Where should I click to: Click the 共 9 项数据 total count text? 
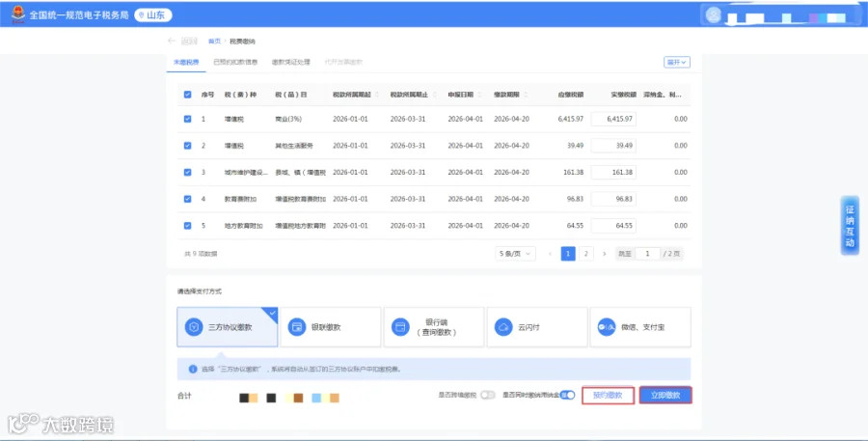[x=201, y=254]
